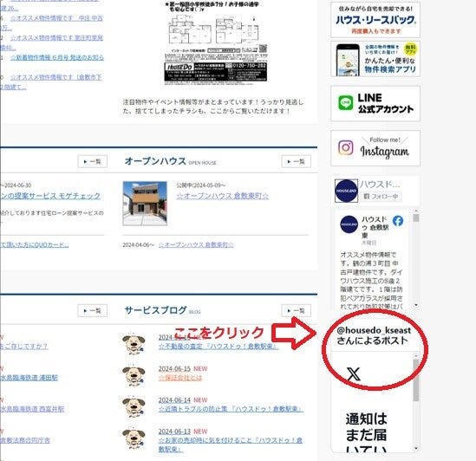Click the Facebook logo in the feed
Screen dimensions: 476x461
point(398,221)
